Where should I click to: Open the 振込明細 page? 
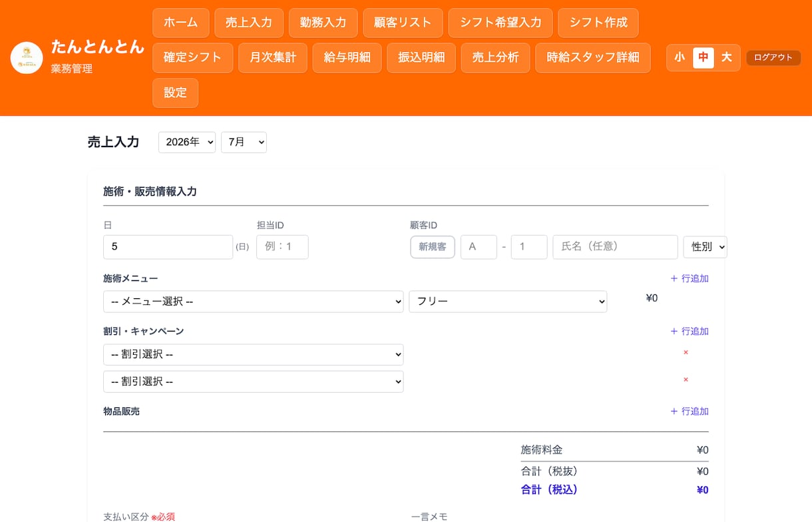(421, 58)
